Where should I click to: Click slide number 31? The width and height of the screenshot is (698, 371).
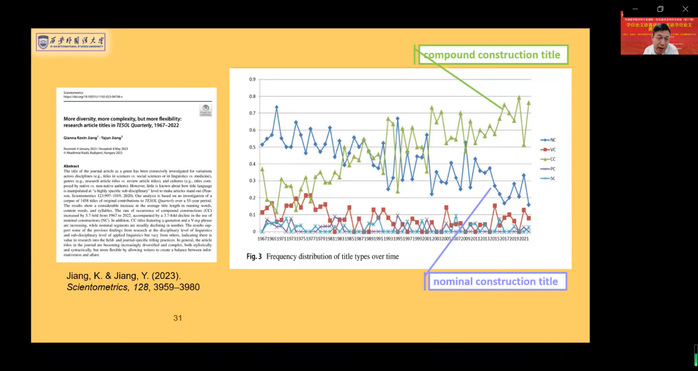click(x=178, y=318)
